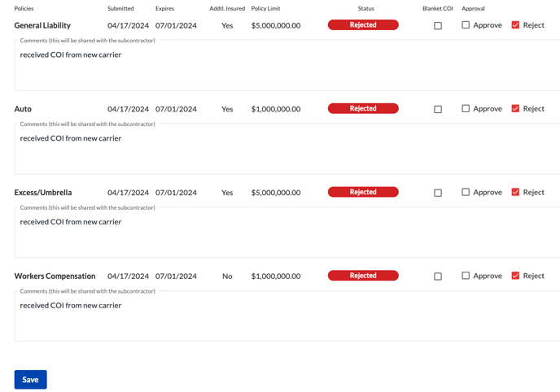
Task: Click Excess/Umbrella Addtl. Insured value Yes
Action: (227, 192)
